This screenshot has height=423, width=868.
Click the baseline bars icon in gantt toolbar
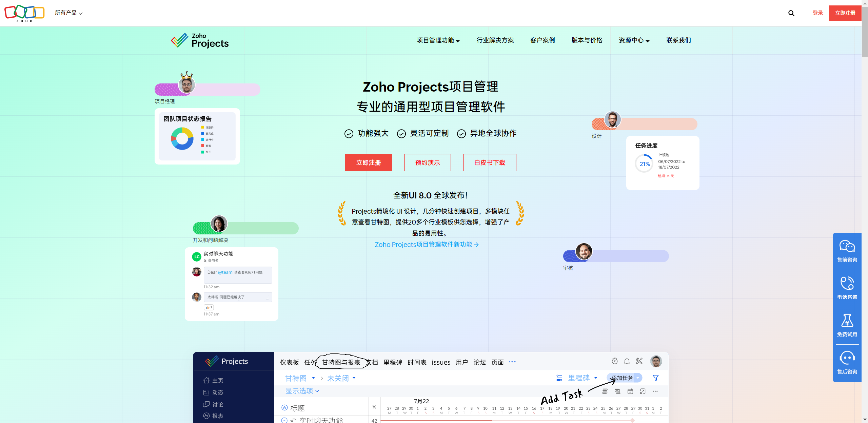pyautogui.click(x=618, y=391)
